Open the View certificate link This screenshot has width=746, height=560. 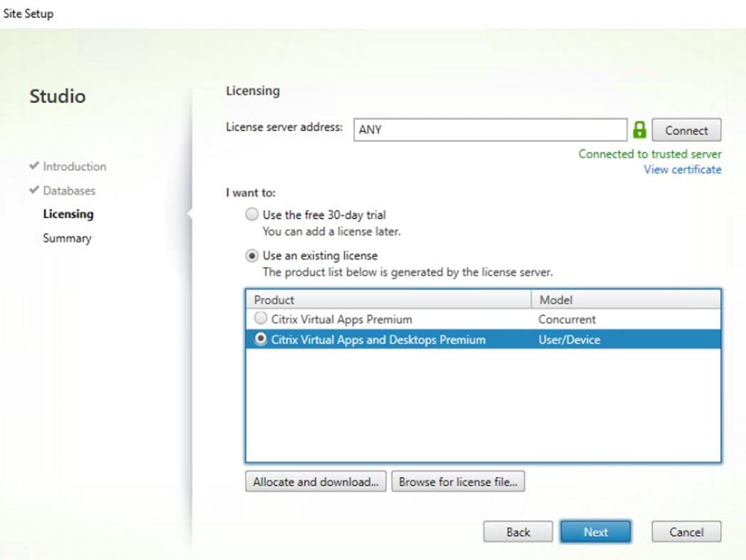pos(682,170)
